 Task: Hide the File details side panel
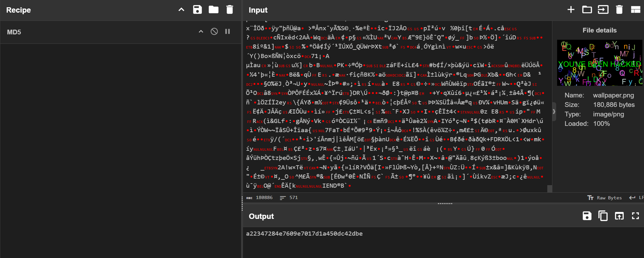coord(554,112)
